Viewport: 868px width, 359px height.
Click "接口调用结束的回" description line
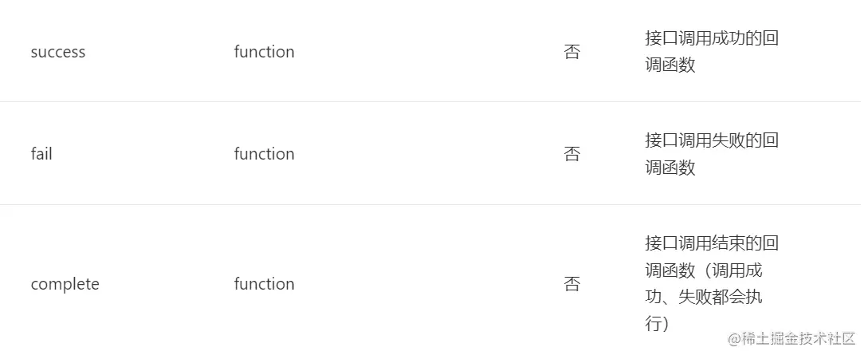[x=711, y=243]
